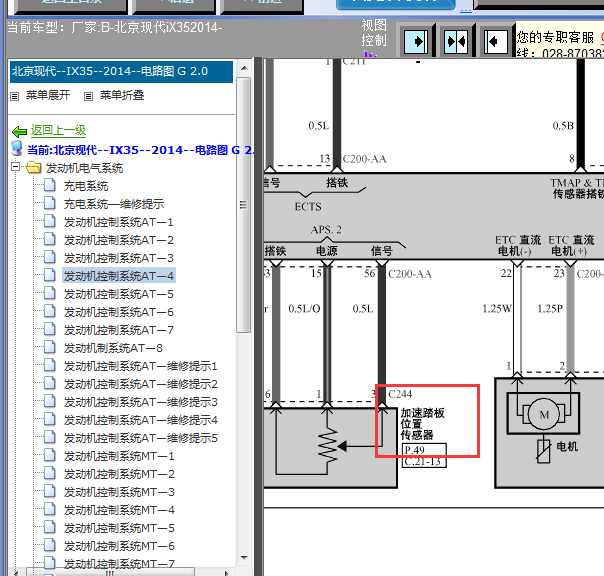Open 发动机控制系统AT—5

[119, 294]
